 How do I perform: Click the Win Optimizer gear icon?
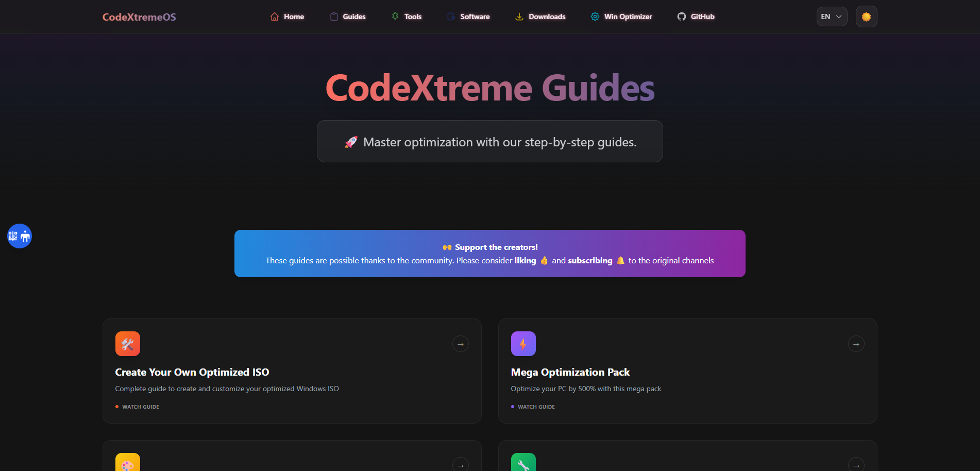pyautogui.click(x=595, y=16)
